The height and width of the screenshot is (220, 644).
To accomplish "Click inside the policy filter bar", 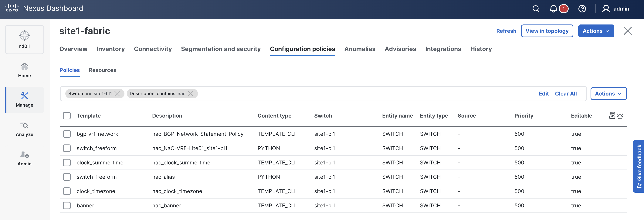I will (x=350, y=94).
